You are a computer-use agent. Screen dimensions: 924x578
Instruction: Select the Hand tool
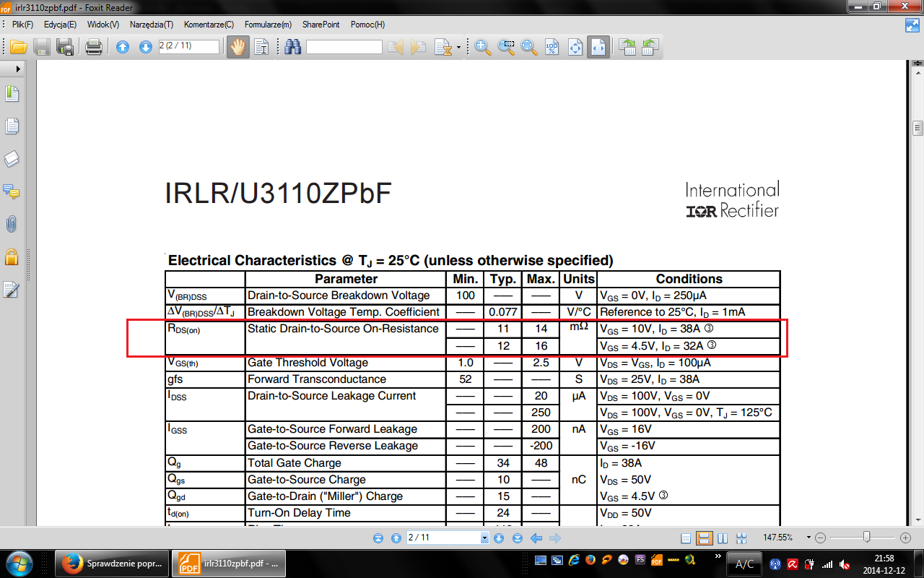pos(237,48)
